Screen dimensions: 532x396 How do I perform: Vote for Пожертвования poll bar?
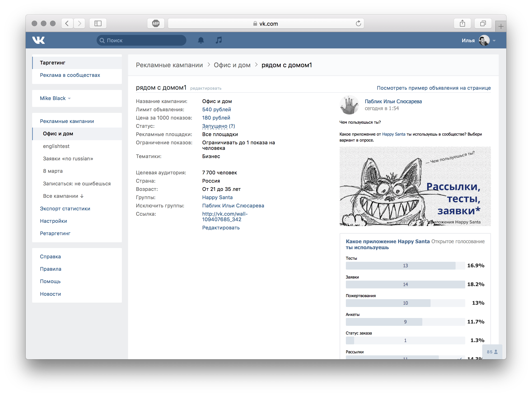405,303
